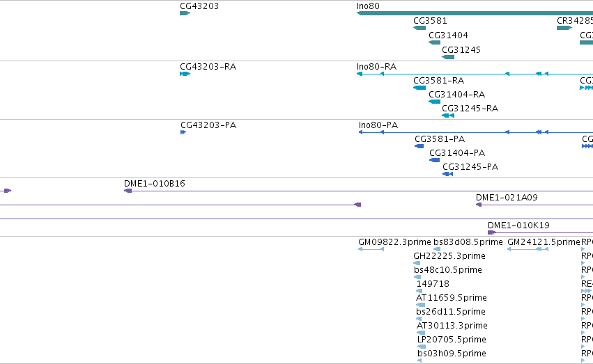Click the GM24121.5prime EST label
This screenshot has width=593, height=364.
(x=544, y=242)
